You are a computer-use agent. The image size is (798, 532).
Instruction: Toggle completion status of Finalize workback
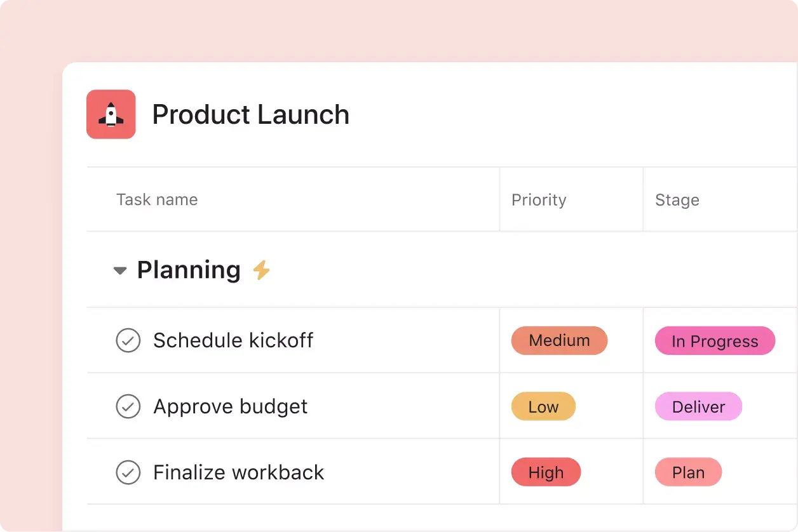128,472
